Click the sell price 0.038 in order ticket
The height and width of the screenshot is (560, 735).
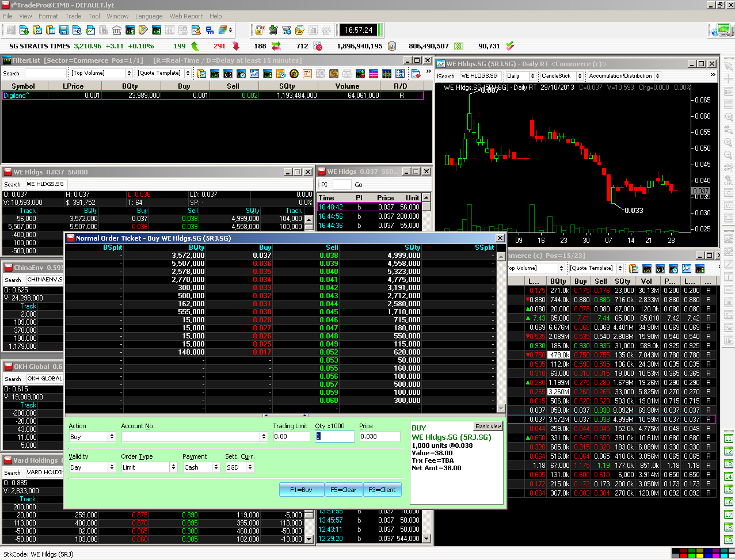point(329,256)
